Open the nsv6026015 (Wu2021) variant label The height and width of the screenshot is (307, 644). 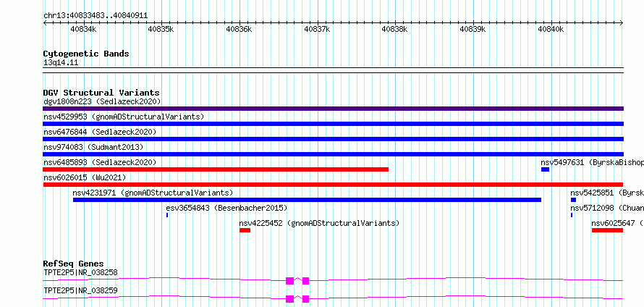click(x=85, y=177)
